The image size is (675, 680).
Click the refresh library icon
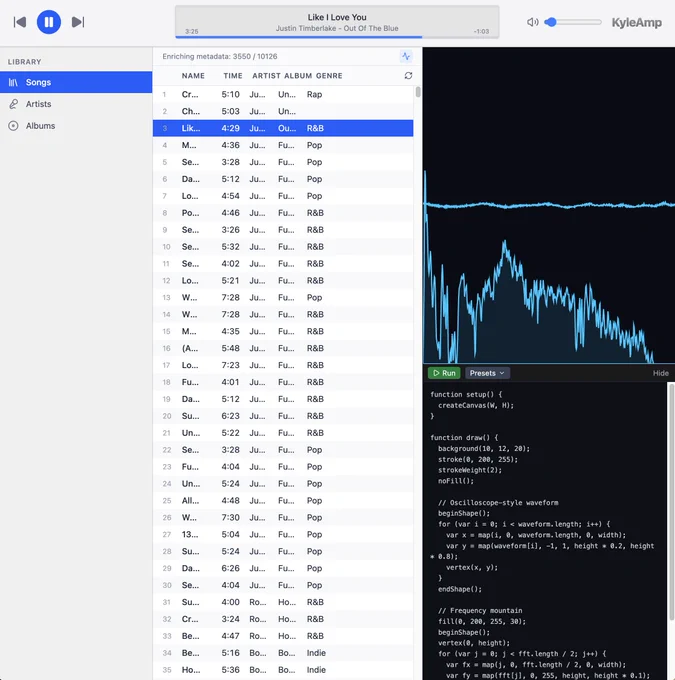tap(408, 75)
